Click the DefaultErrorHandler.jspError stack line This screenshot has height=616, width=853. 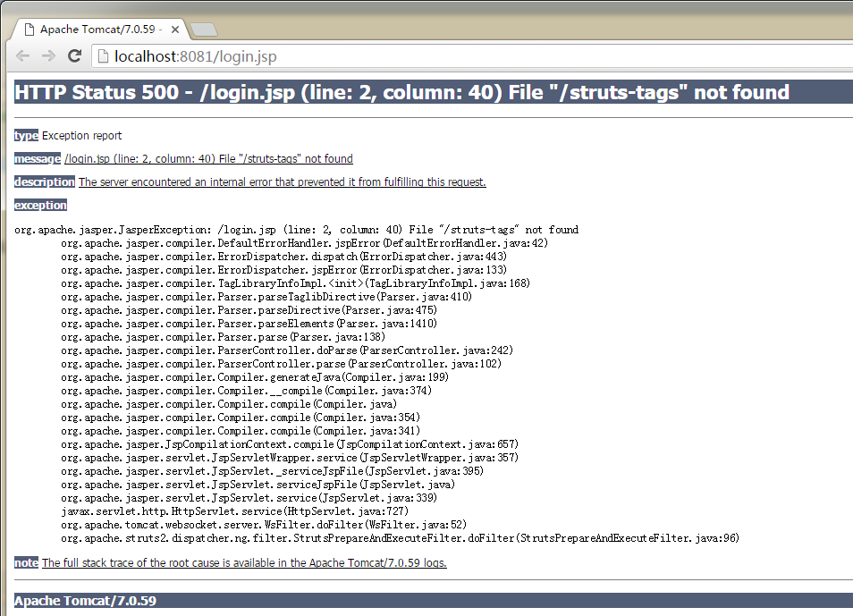[305, 243]
